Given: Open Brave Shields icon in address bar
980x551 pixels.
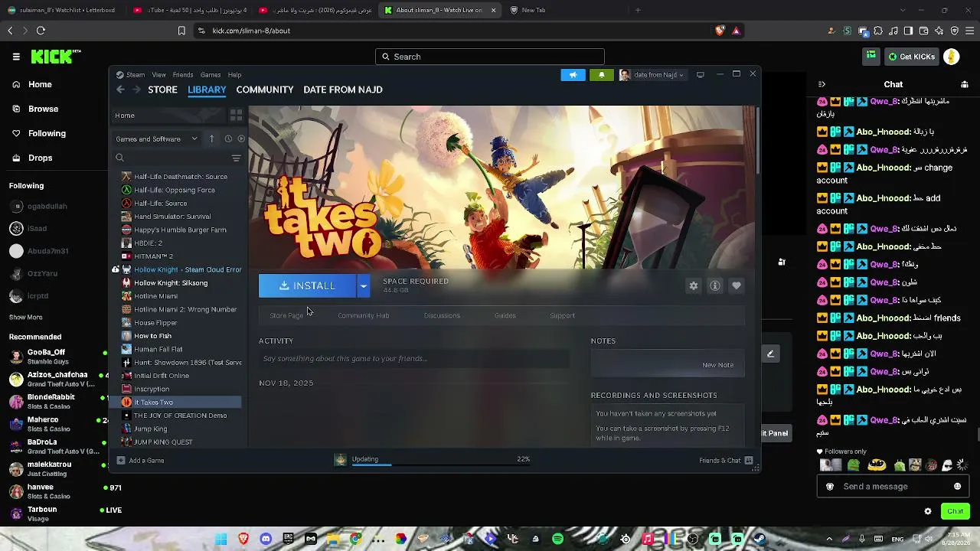Looking at the screenshot, I should click(x=720, y=31).
